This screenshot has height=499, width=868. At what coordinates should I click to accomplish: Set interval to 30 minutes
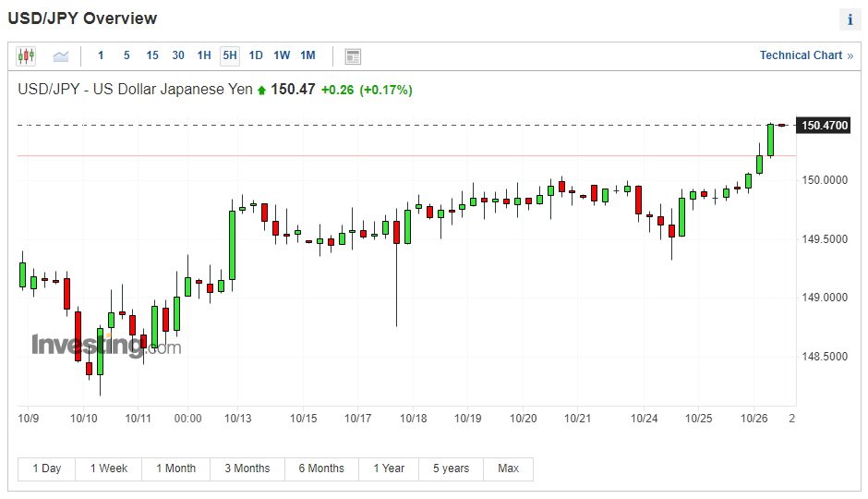pyautogui.click(x=178, y=55)
